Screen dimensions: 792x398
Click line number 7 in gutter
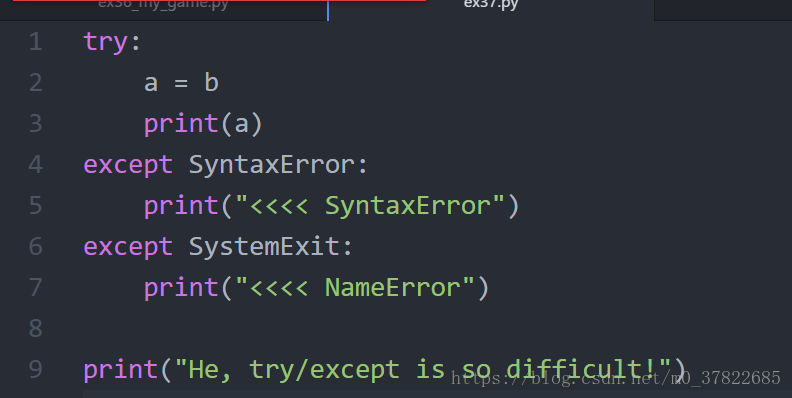[x=35, y=288]
